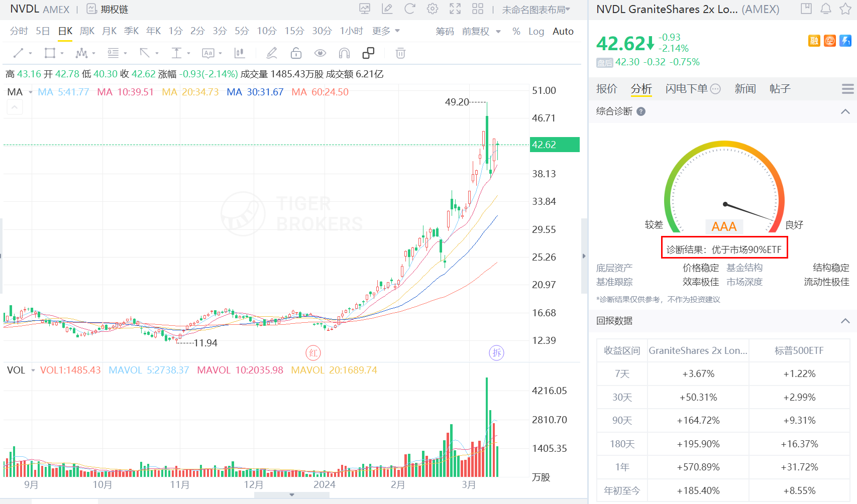Switch to the 5日 timeframe
This screenshot has width=857, height=504.
pyautogui.click(x=43, y=31)
